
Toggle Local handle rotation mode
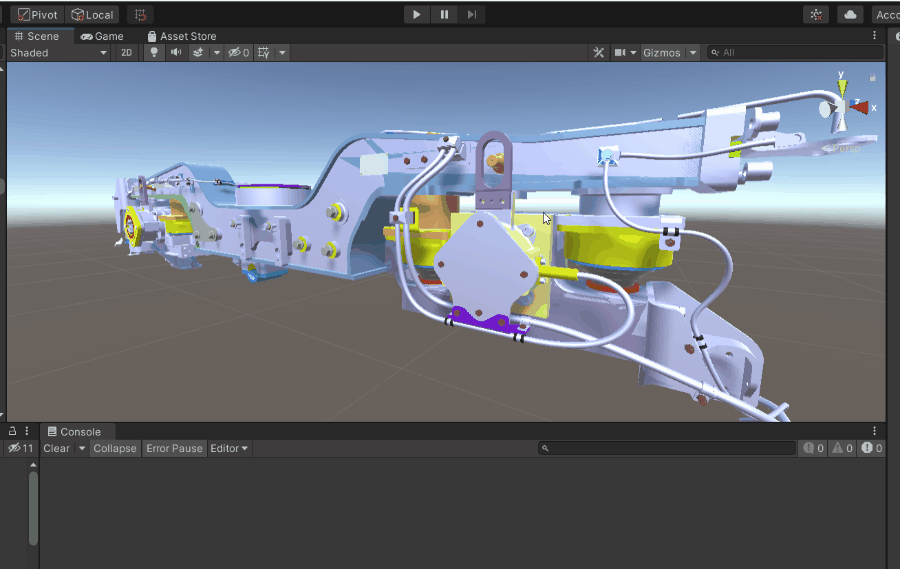[92, 15]
